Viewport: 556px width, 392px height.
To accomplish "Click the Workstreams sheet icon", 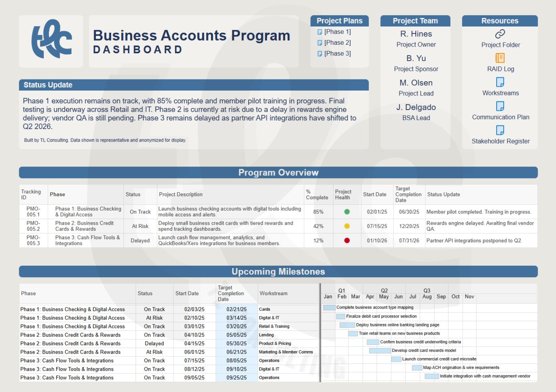I will click(x=500, y=82).
